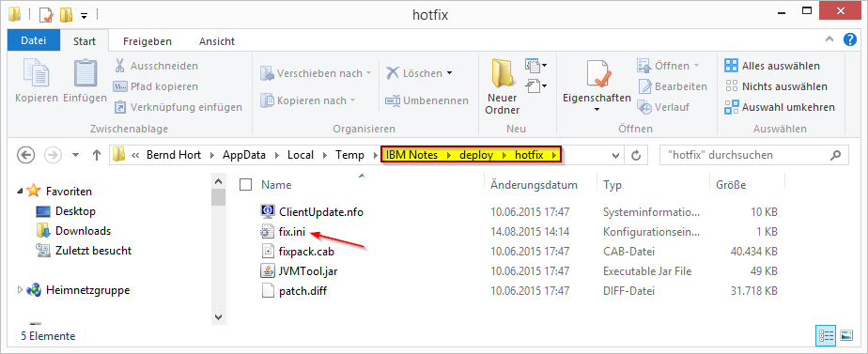The width and height of the screenshot is (868, 354).
Task: Switch to the Start ribbon tab
Action: [x=85, y=41]
